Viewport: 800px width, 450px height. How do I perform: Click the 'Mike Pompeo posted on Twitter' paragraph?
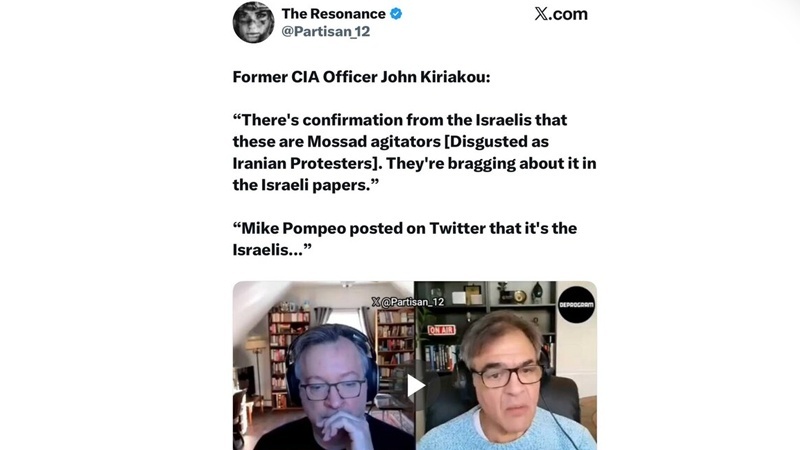[x=404, y=238]
